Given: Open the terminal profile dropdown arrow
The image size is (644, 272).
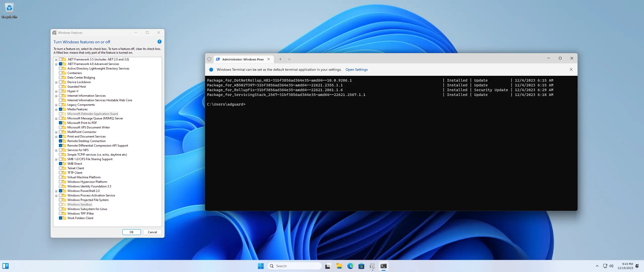Looking at the screenshot, I should click(289, 59).
